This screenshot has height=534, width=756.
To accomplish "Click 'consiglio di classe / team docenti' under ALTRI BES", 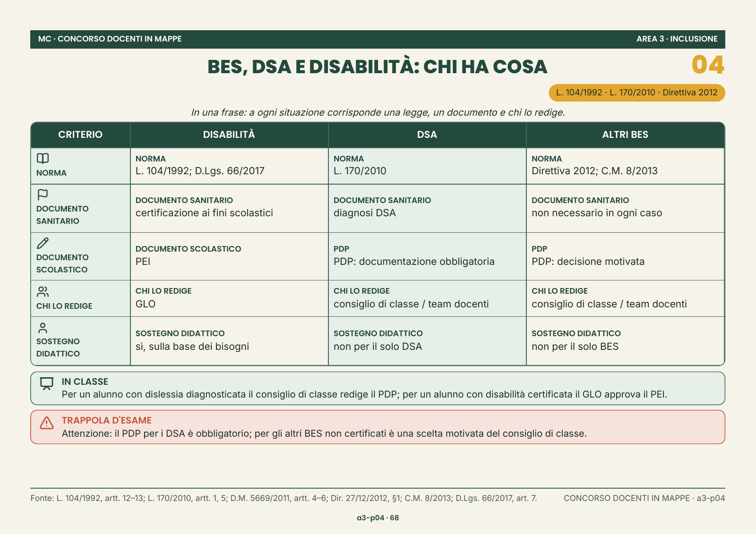I will 609,304.
